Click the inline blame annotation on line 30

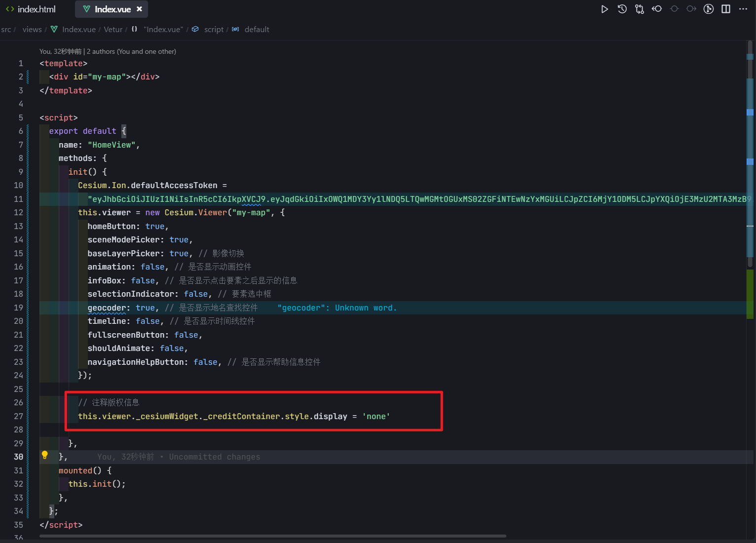coord(179,457)
